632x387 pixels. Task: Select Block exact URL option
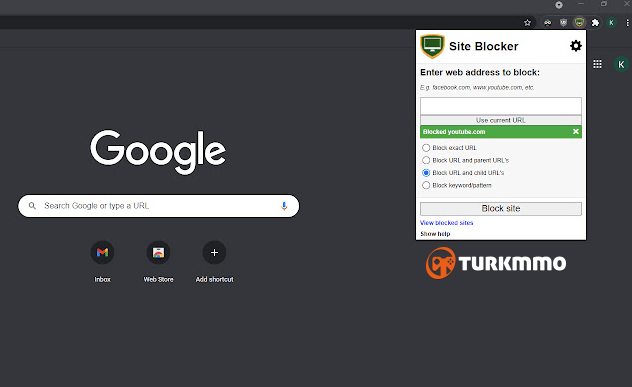tap(426, 148)
